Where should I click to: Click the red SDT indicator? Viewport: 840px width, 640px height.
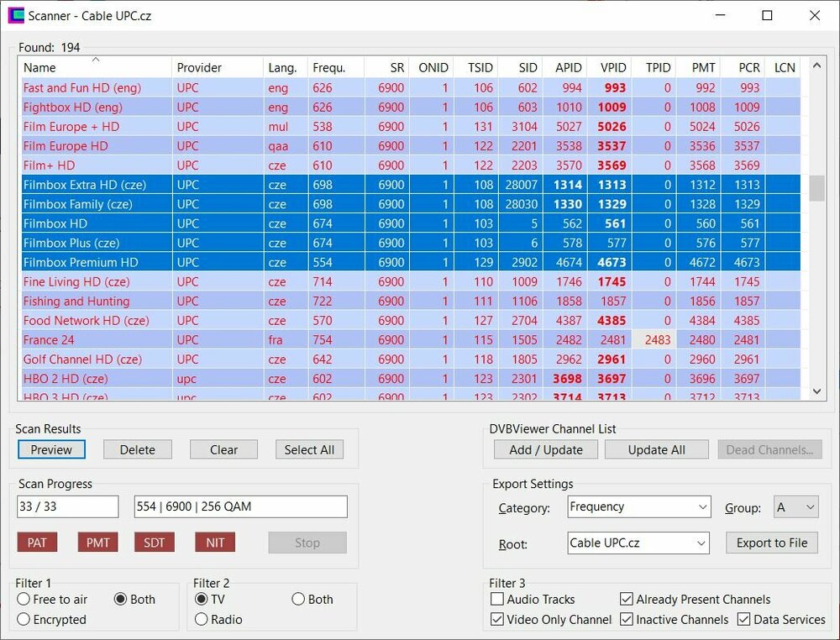(155, 543)
